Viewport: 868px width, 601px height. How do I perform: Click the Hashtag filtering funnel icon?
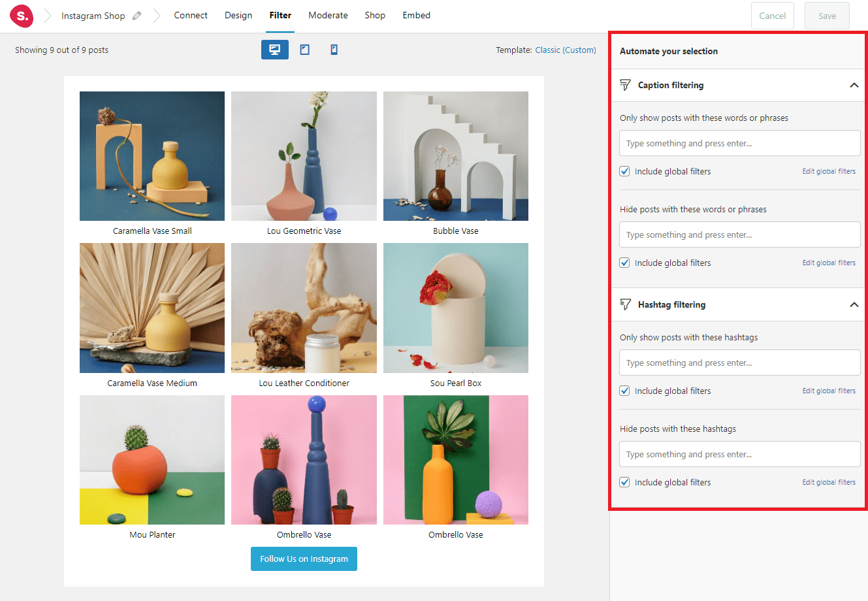pyautogui.click(x=625, y=304)
